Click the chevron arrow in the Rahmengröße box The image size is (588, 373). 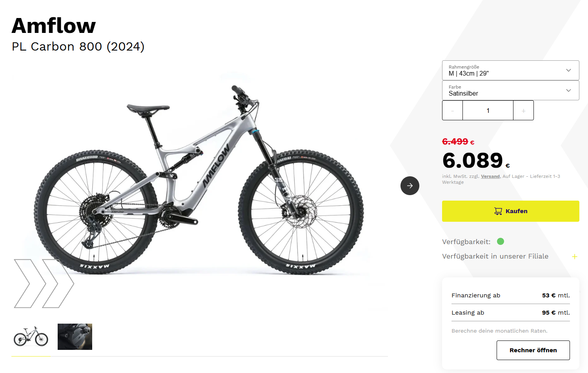pyautogui.click(x=568, y=71)
